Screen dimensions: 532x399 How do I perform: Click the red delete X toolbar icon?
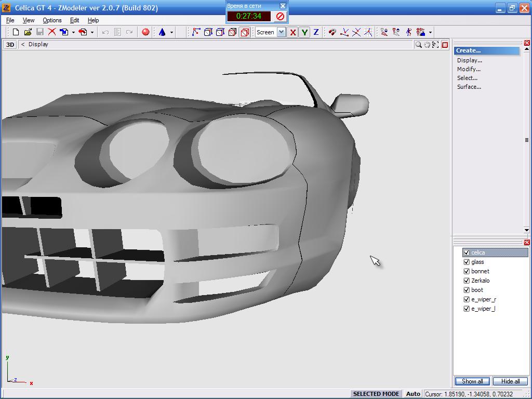tap(52, 32)
